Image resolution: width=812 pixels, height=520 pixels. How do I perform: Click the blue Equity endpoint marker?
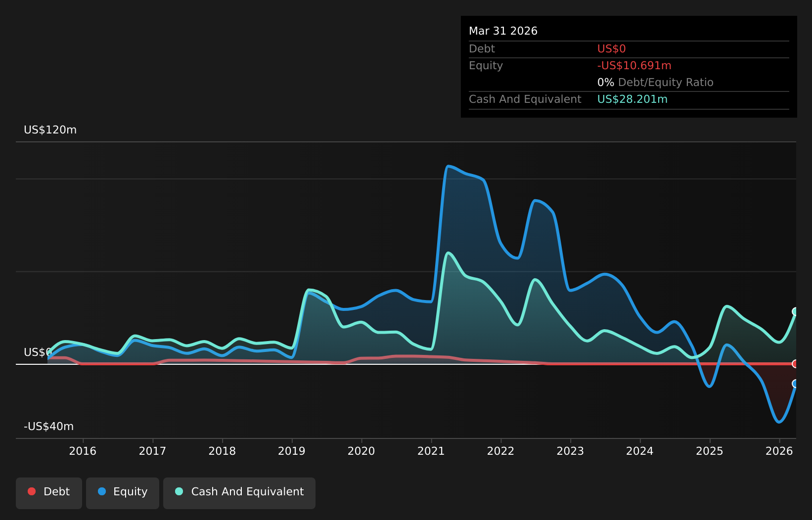[x=795, y=384]
